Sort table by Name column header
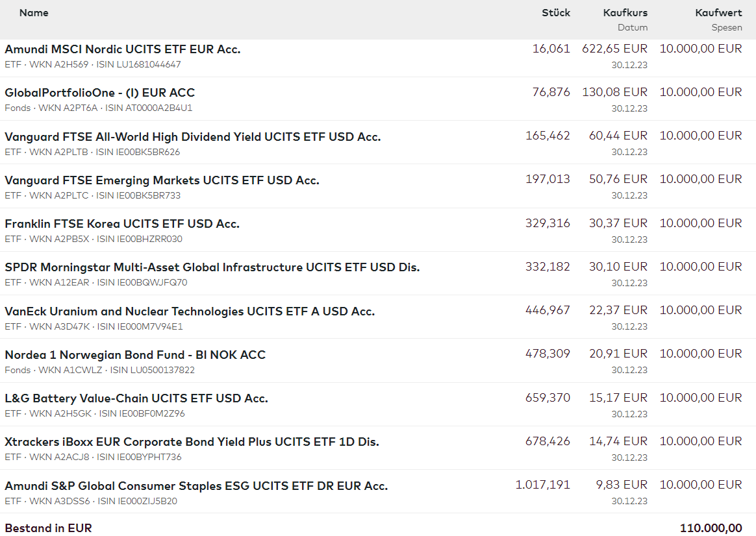Image resolution: width=756 pixels, height=536 pixels. [34, 13]
